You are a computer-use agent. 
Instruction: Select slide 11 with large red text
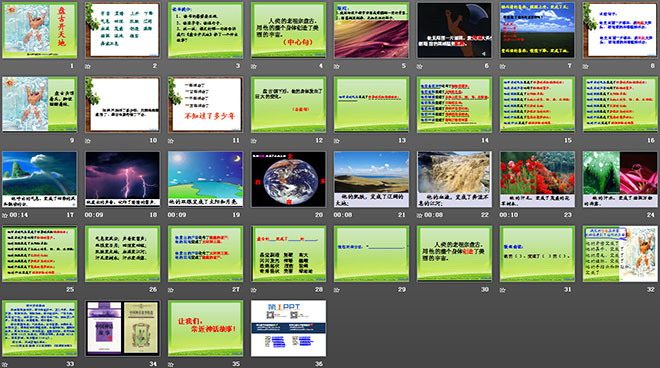pos(205,105)
